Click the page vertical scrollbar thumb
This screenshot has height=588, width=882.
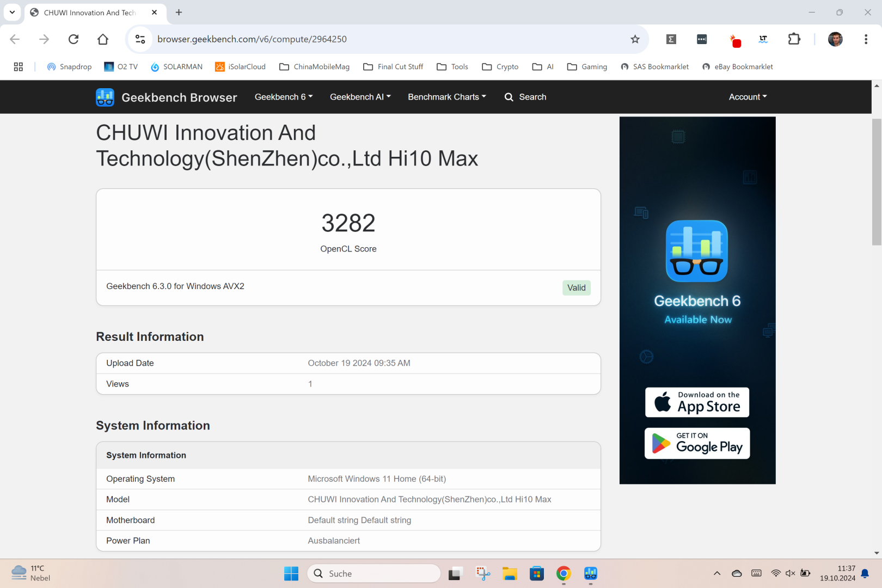click(x=877, y=181)
